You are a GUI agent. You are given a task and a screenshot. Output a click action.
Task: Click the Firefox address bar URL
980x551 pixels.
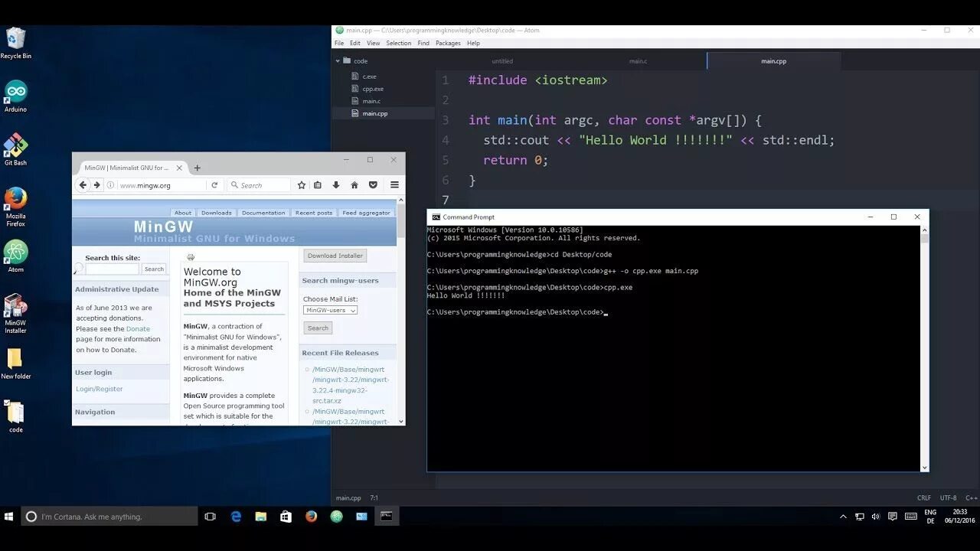[145, 185]
